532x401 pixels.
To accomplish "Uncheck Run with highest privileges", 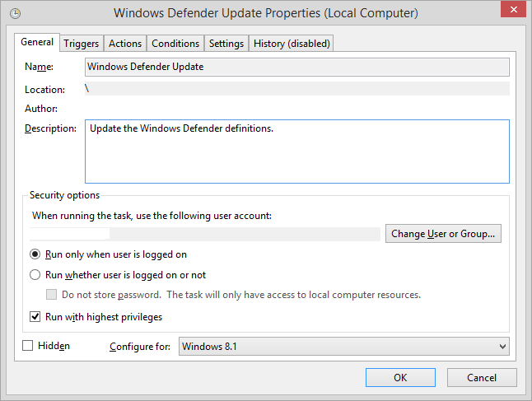I will [35, 316].
